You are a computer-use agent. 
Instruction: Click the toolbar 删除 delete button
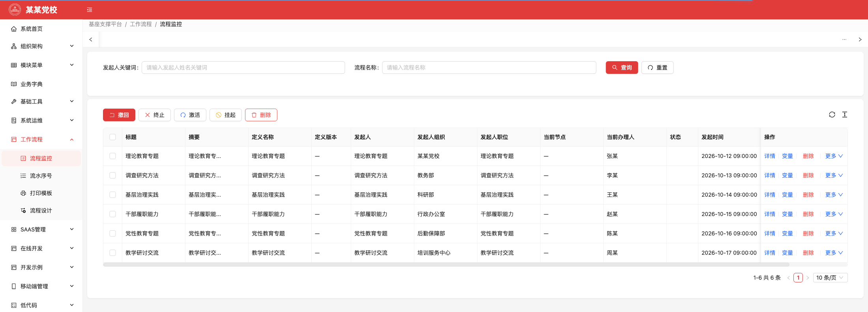click(261, 115)
